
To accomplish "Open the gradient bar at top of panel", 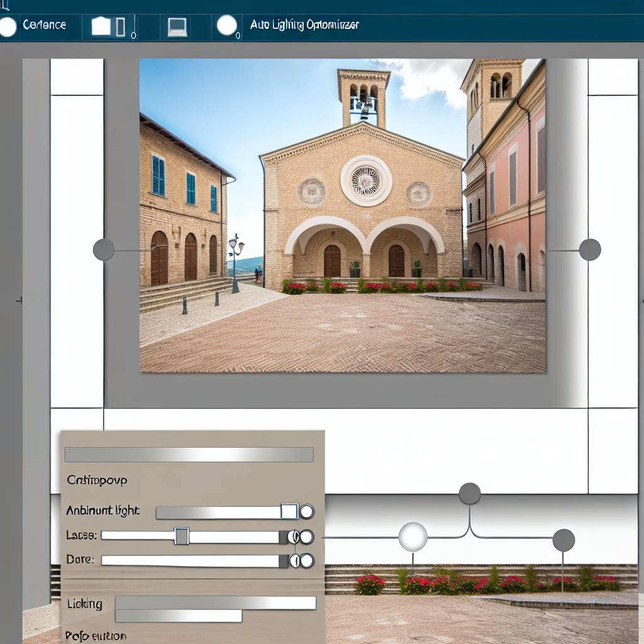I will point(189,455).
